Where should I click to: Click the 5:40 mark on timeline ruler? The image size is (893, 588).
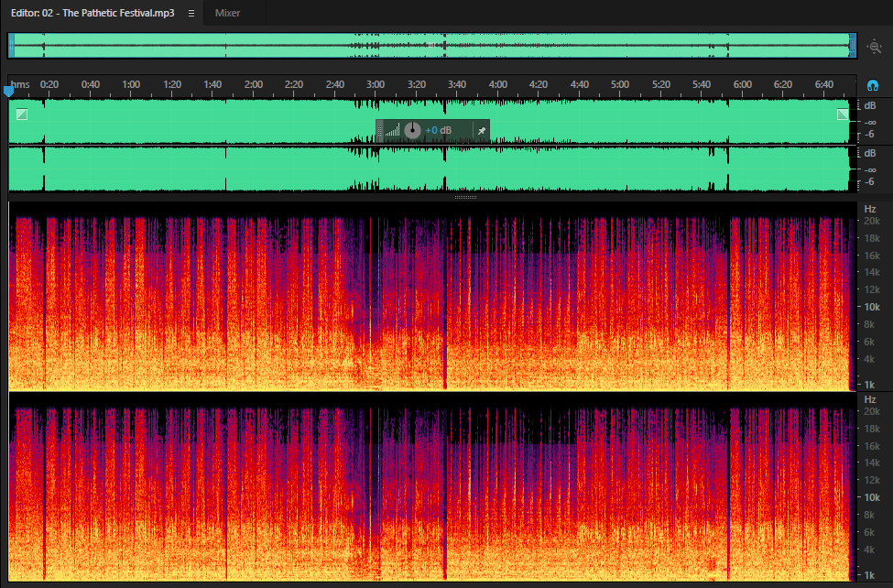click(x=701, y=84)
